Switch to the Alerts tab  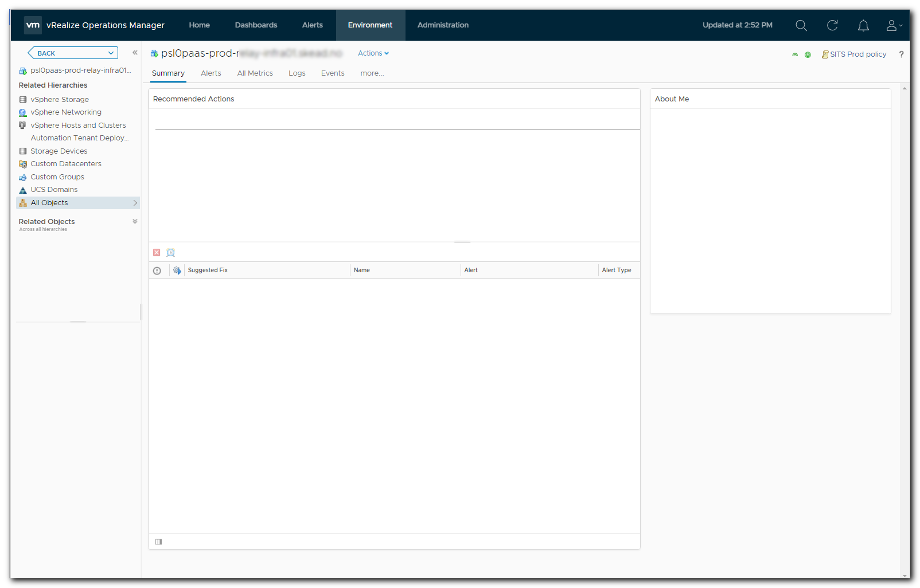coord(210,73)
